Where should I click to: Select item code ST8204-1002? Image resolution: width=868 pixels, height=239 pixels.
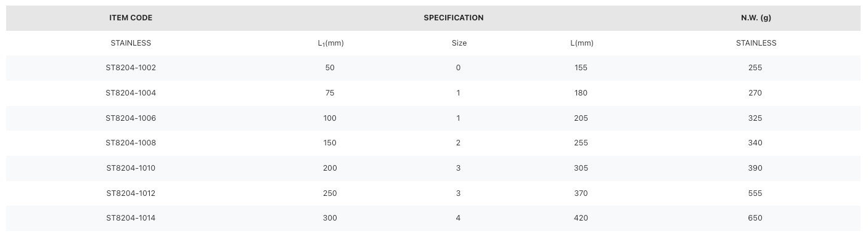click(131, 68)
